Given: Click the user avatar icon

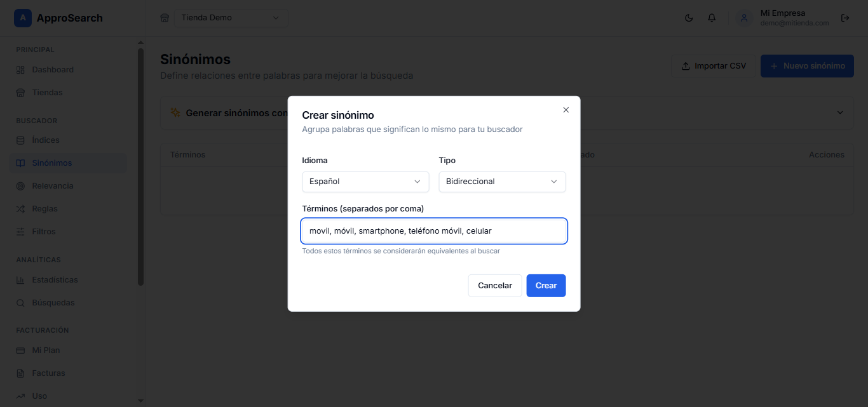Looking at the screenshot, I should tap(744, 18).
